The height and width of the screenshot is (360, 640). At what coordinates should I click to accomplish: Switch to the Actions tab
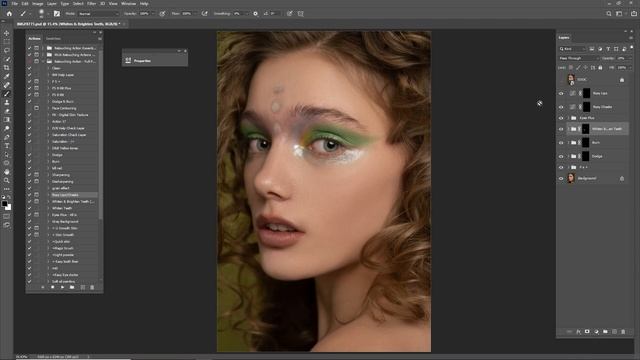[34, 39]
